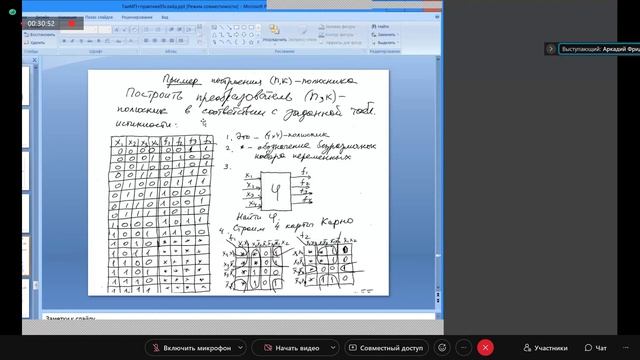640x360 pixels.
Task: Open the Чат panel
Action: pyautogui.click(x=596, y=348)
